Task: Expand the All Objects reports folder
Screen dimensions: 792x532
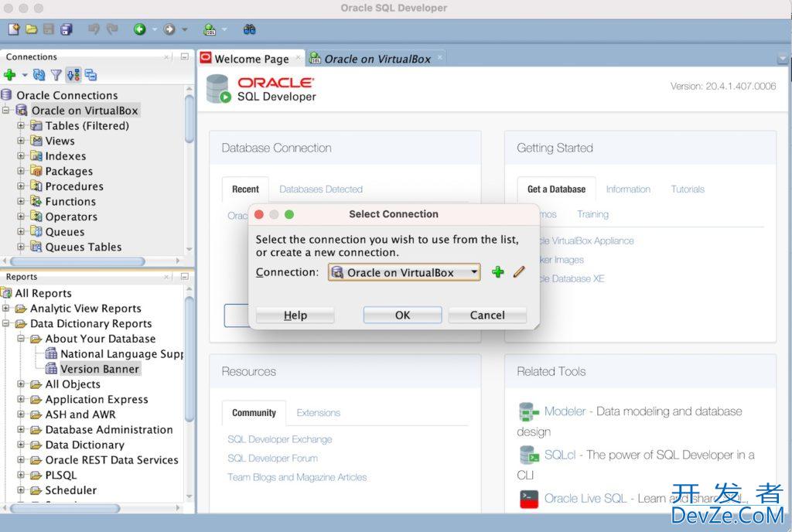Action: pos(21,384)
